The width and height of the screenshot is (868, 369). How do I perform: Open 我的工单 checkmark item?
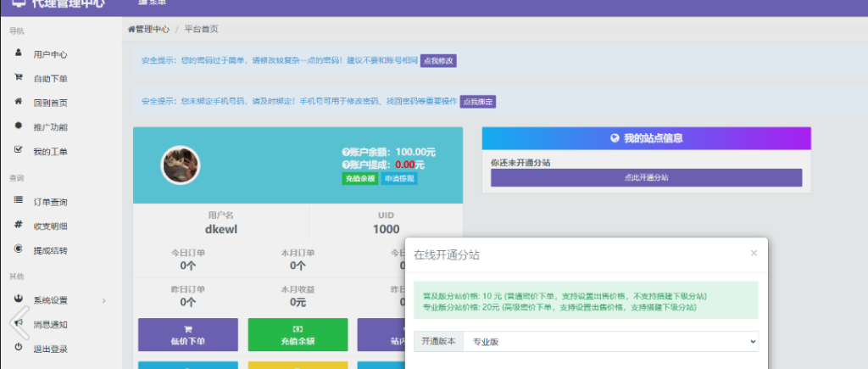[50, 152]
